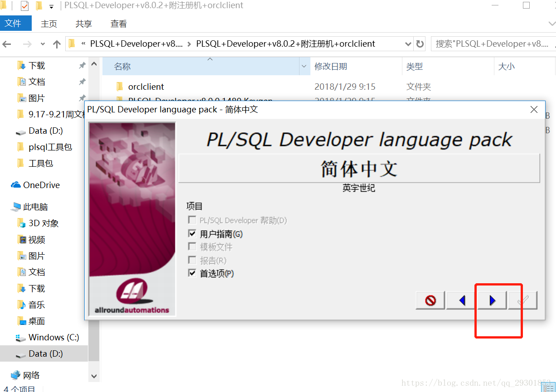Click the Explorer back arrow

point(7,44)
